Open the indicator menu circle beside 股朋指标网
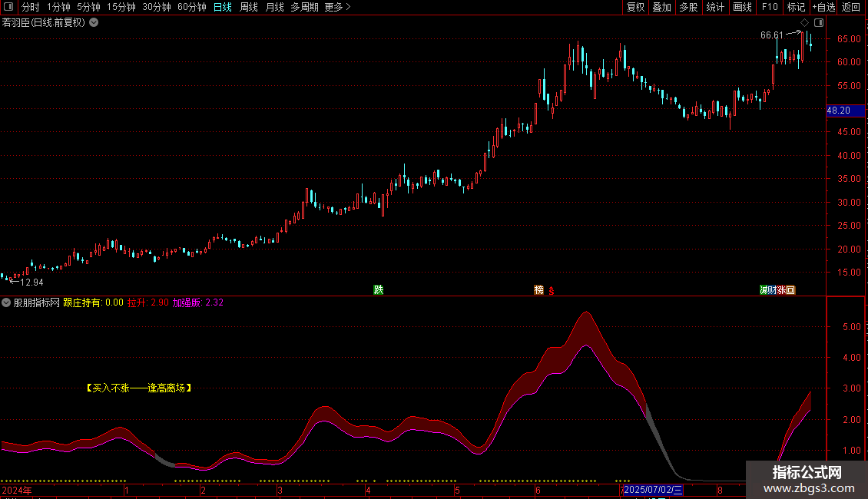868x499 pixels. coord(6,302)
